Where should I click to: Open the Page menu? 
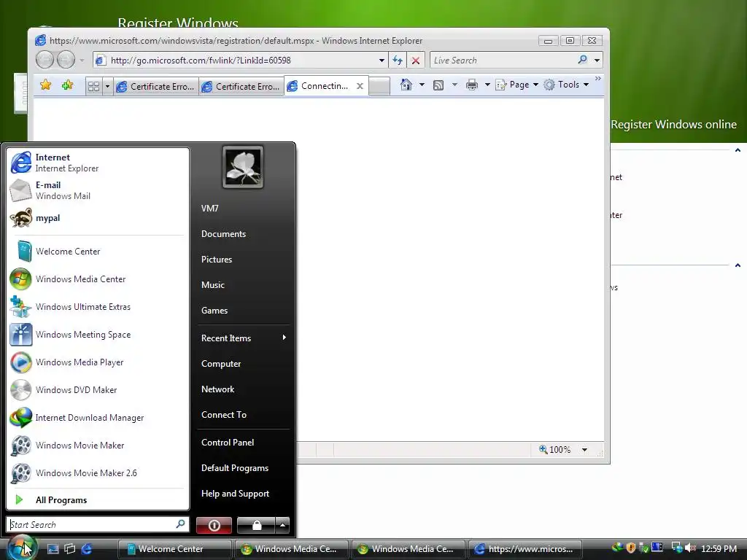click(x=517, y=85)
